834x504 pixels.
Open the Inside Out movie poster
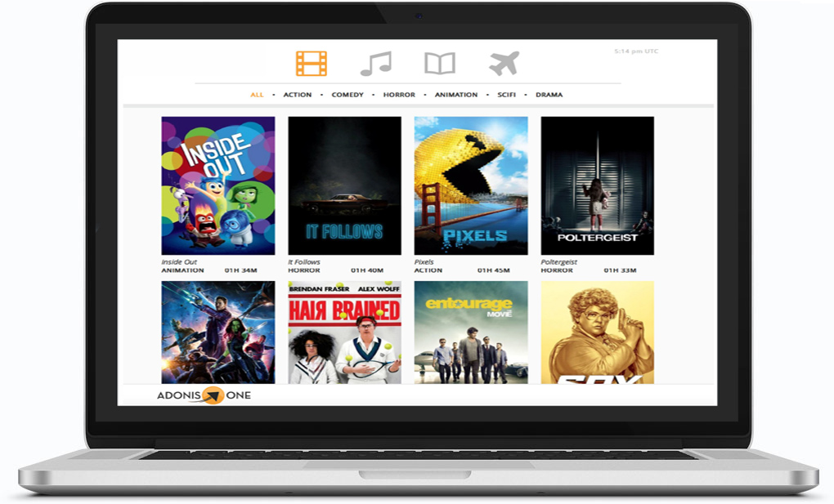218,185
